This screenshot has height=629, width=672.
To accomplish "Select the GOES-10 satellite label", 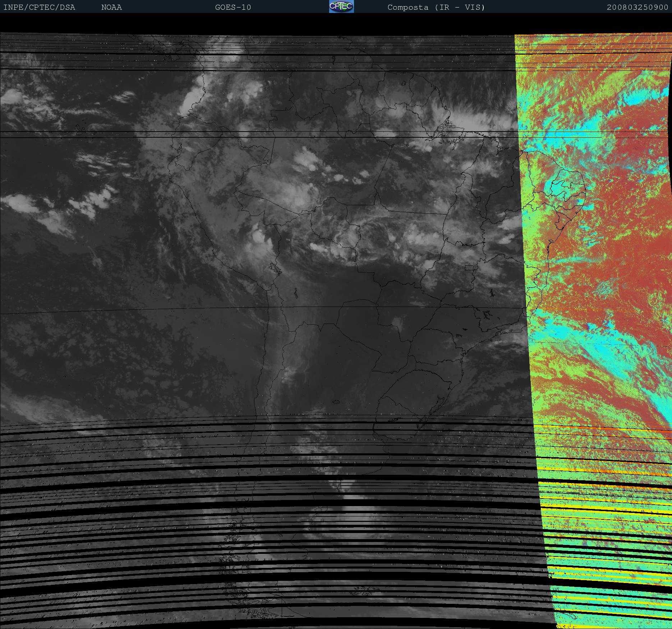I will [x=233, y=8].
